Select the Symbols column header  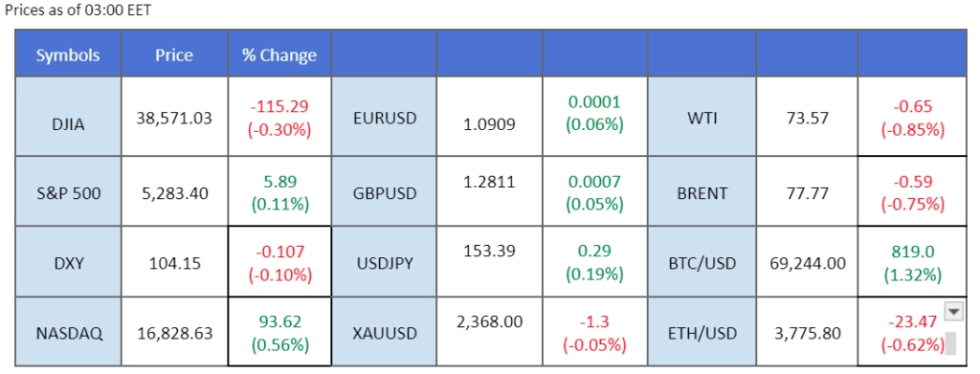pyautogui.click(x=68, y=55)
